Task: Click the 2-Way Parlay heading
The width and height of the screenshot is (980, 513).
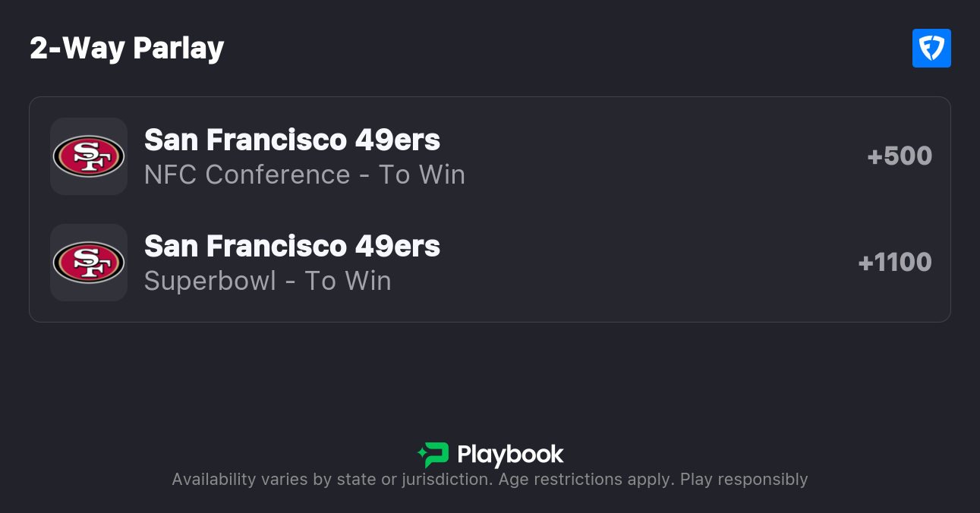Action: tap(127, 49)
